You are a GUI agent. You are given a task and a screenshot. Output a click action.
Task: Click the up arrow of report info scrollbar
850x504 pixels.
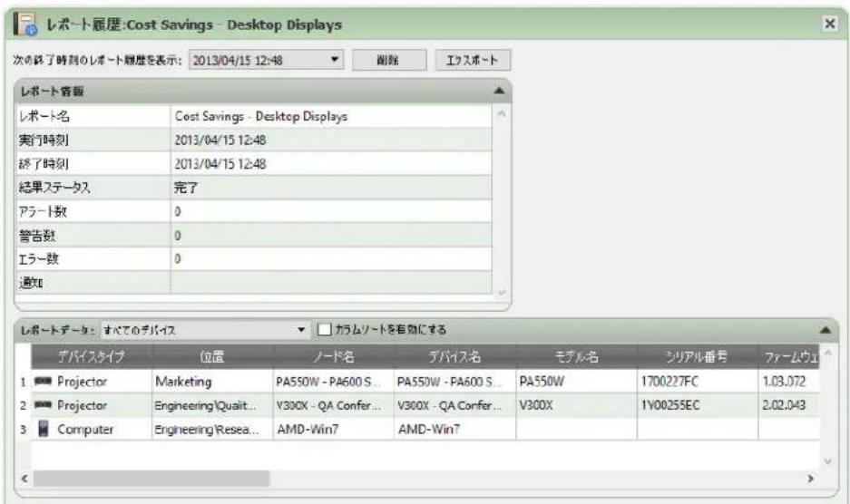click(502, 114)
